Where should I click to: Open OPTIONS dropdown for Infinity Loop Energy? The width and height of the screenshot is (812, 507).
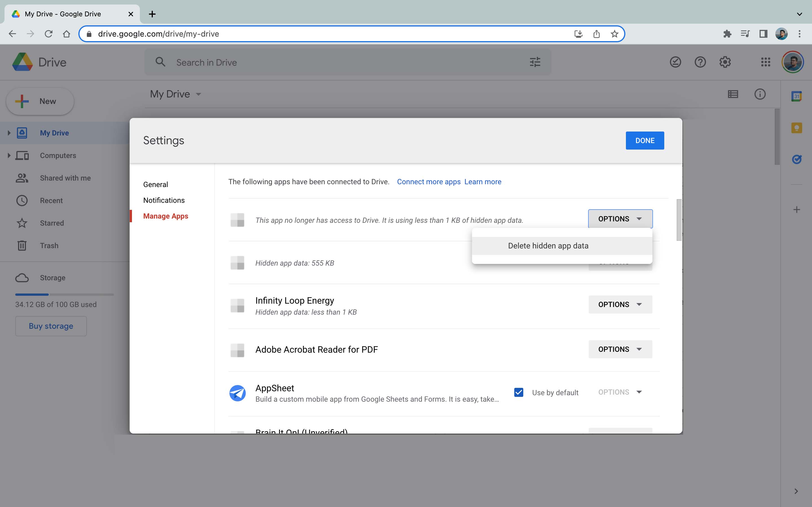coord(620,304)
